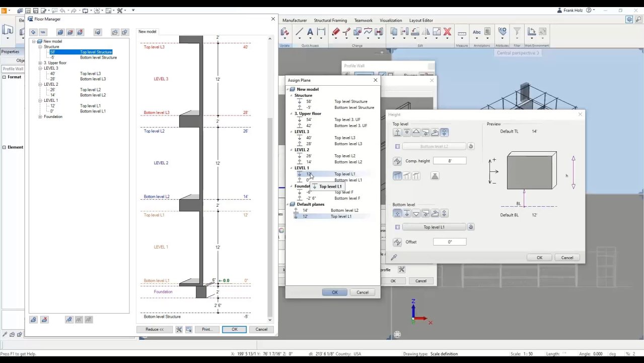Expand the 3. Upper floor tree node
This screenshot has height=363, width=644.
tap(40, 63)
